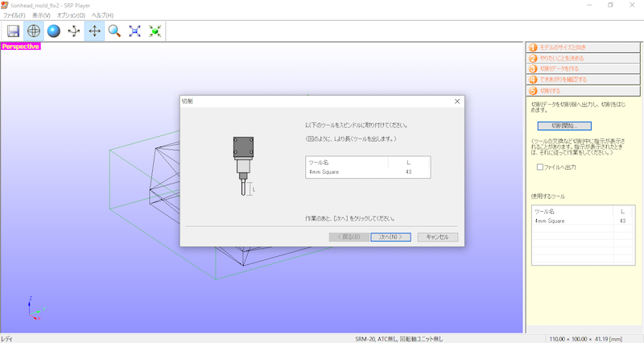This screenshot has height=343, width=644.
Task: Click 次へ(N) > in the dialog
Action: click(x=390, y=237)
